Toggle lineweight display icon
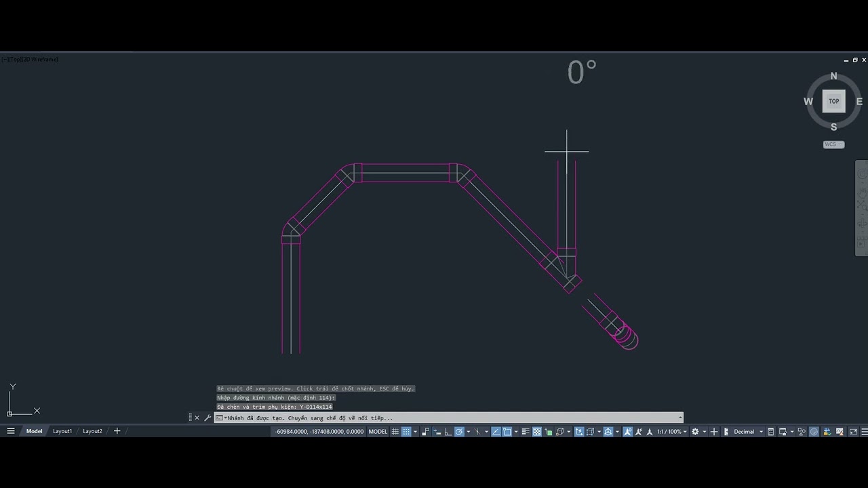 point(526,431)
